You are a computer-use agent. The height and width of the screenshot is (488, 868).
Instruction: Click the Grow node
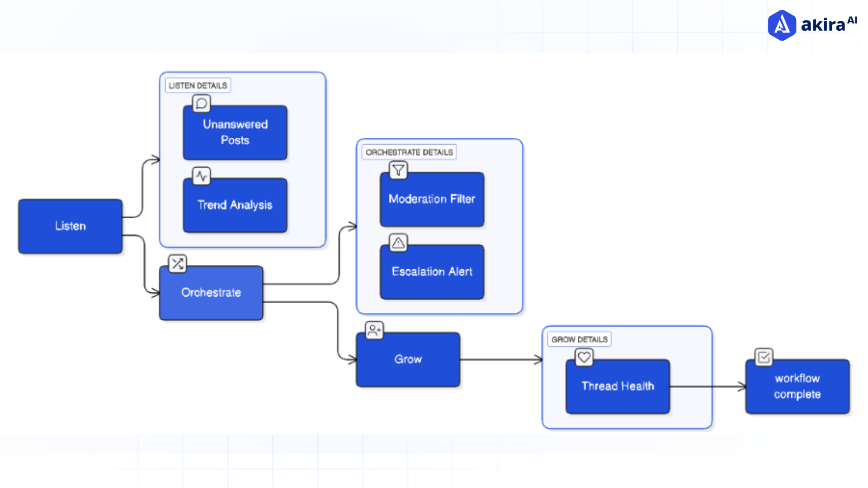[x=407, y=359]
